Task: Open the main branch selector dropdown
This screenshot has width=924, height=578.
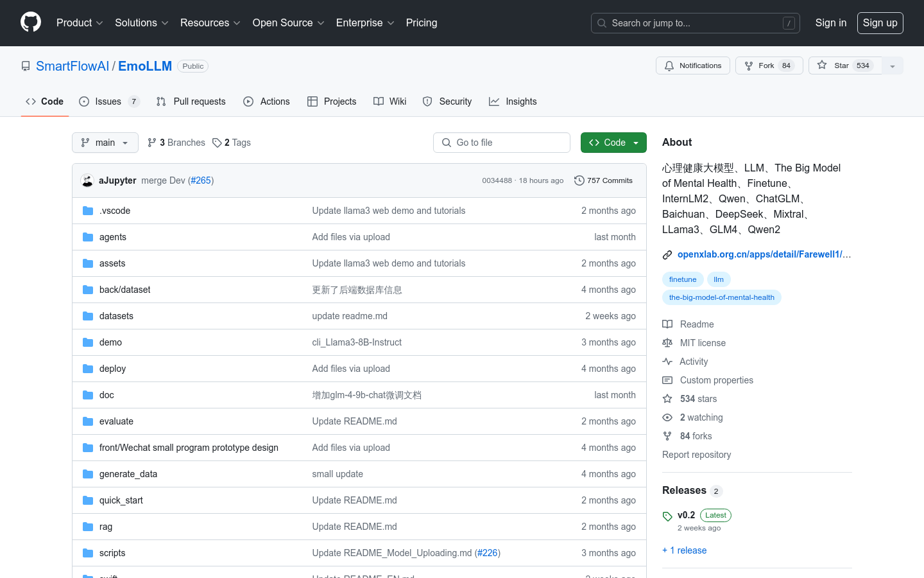Action: point(105,143)
